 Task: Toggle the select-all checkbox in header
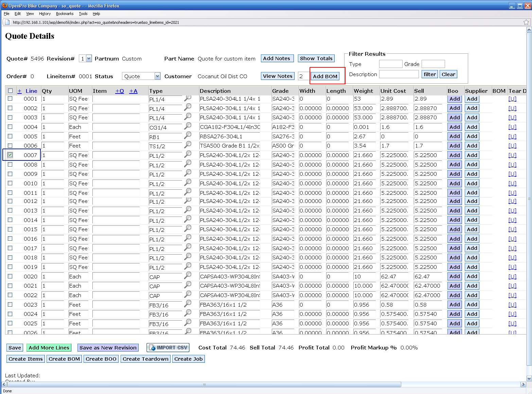point(10,91)
